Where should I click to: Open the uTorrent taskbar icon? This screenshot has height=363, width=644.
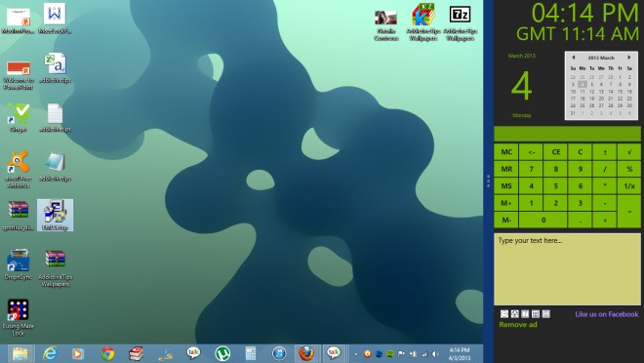coord(222,353)
